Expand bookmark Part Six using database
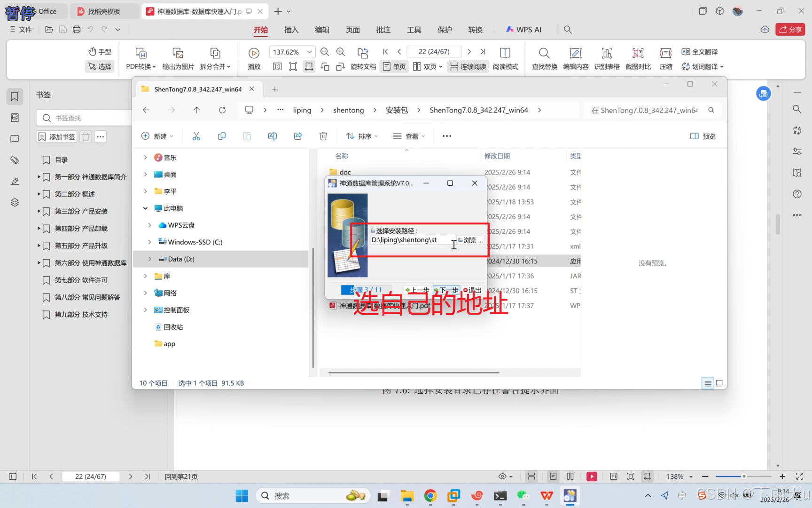Image resolution: width=812 pixels, height=508 pixels. click(39, 262)
